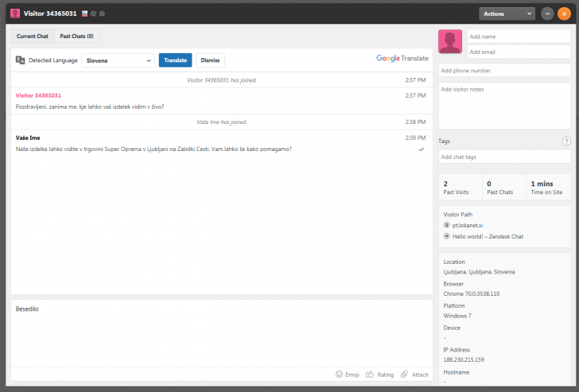Screen dimensions: 579x392
Task: Switch to the Current Chat tab
Action: coord(33,36)
